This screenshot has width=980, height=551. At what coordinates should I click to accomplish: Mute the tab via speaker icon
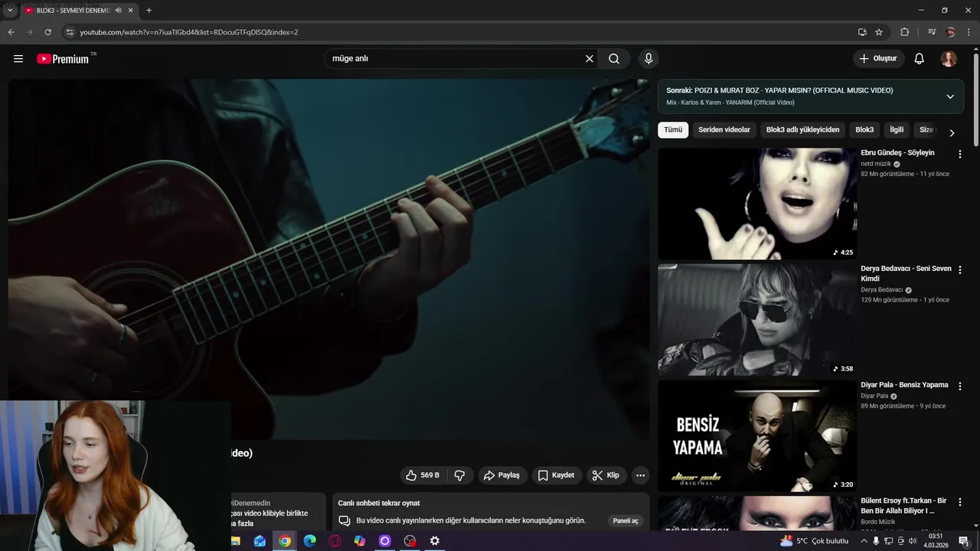[118, 11]
